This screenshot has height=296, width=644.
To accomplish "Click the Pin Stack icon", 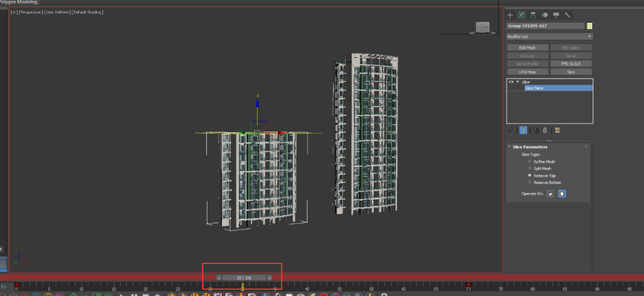I will click(510, 130).
